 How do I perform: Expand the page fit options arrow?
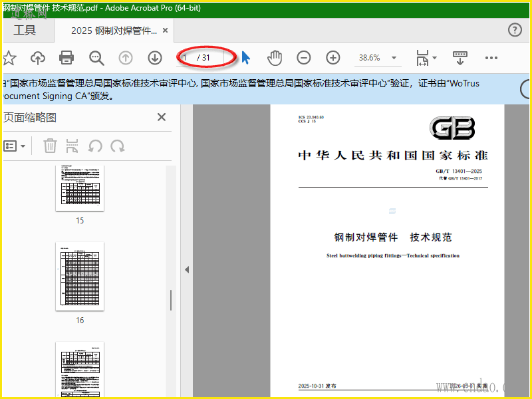[x=435, y=58]
